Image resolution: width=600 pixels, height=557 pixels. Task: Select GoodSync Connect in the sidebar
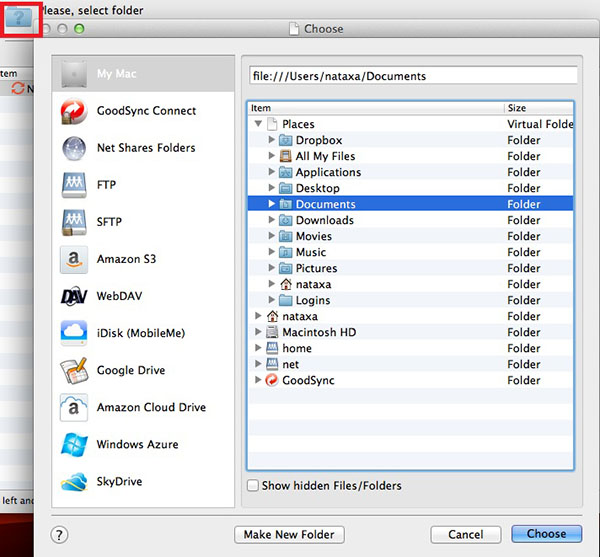coord(146,111)
